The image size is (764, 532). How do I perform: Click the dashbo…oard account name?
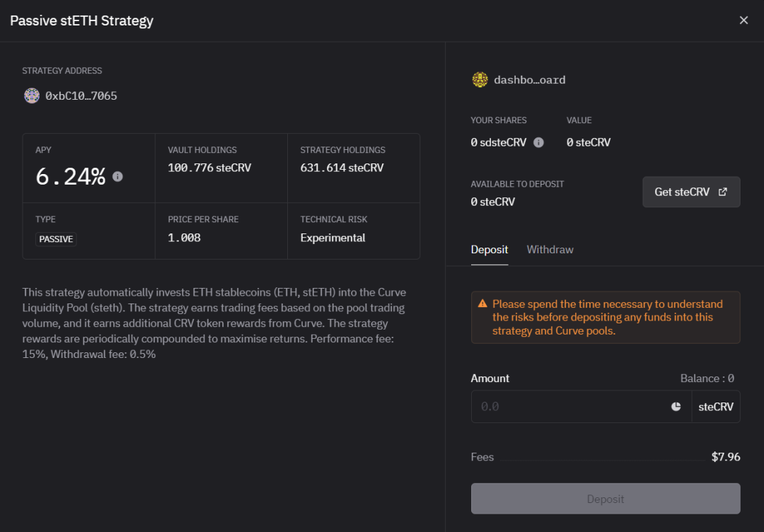coord(530,80)
